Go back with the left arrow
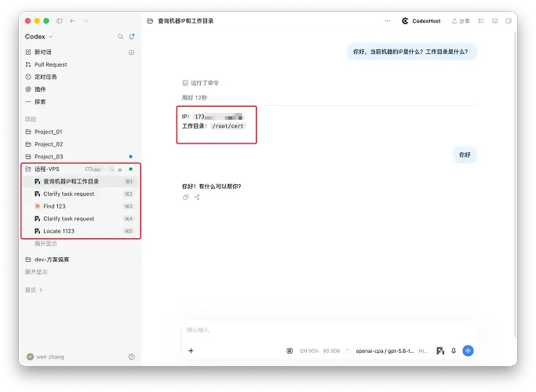Screen dimensions: 536x392 click(72, 21)
